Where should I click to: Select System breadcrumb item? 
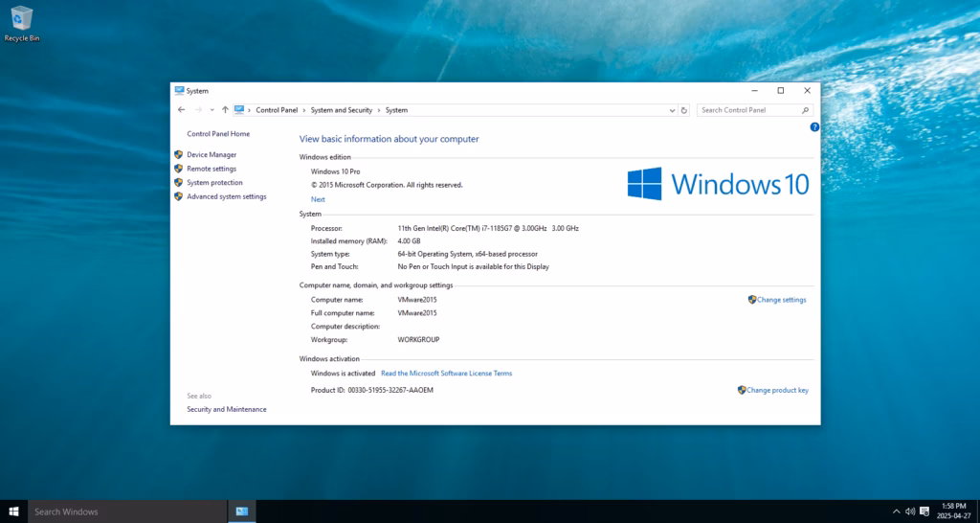[x=396, y=110]
